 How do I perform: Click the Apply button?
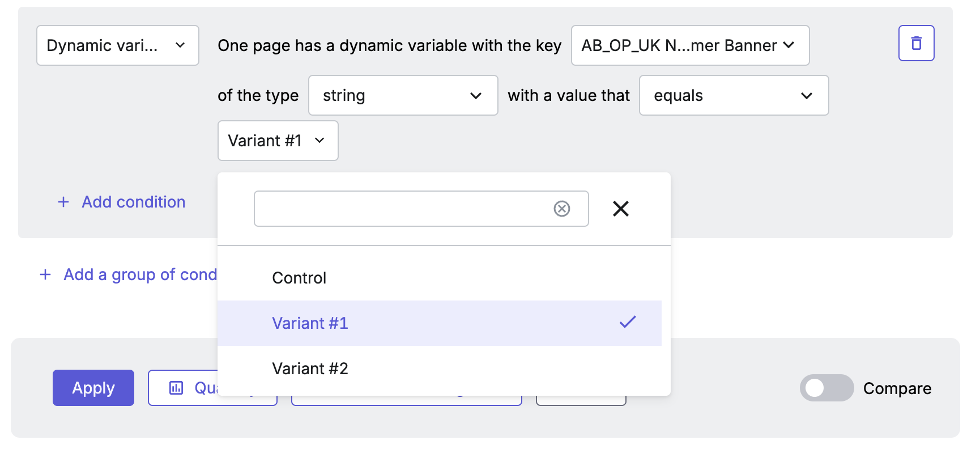click(93, 388)
